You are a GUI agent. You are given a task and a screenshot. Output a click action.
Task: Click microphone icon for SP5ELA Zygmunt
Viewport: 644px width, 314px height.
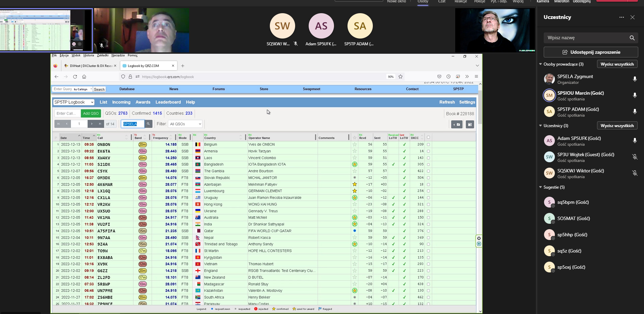click(x=635, y=79)
